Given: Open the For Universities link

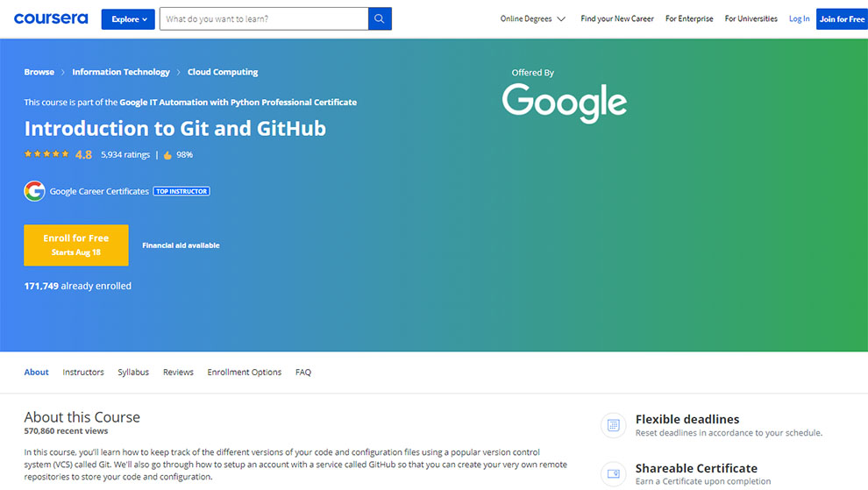Looking at the screenshot, I should click(751, 18).
